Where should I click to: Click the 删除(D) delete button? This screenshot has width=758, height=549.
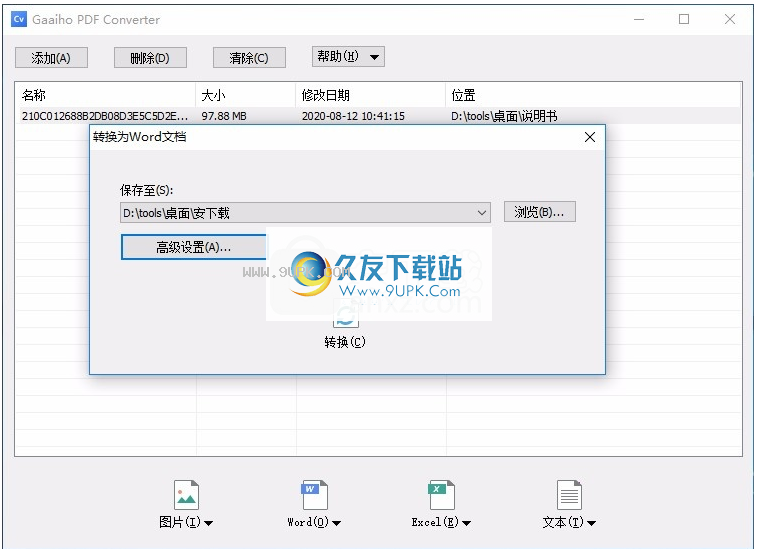pos(150,58)
